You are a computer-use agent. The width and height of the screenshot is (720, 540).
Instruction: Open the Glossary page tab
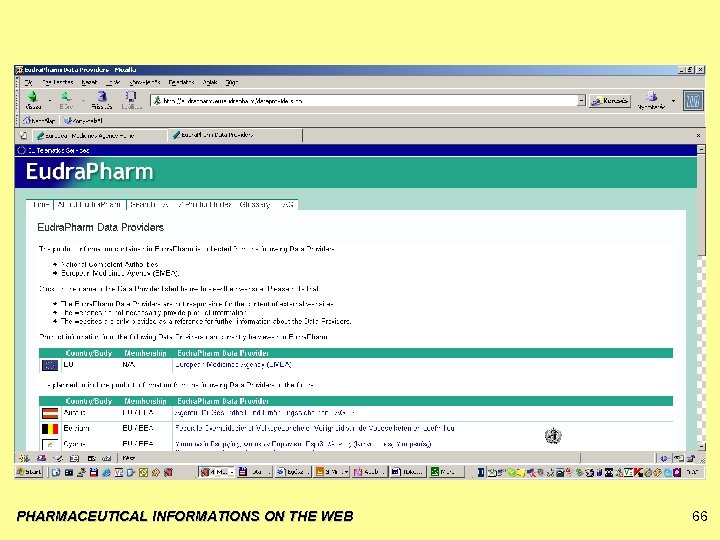point(255,204)
